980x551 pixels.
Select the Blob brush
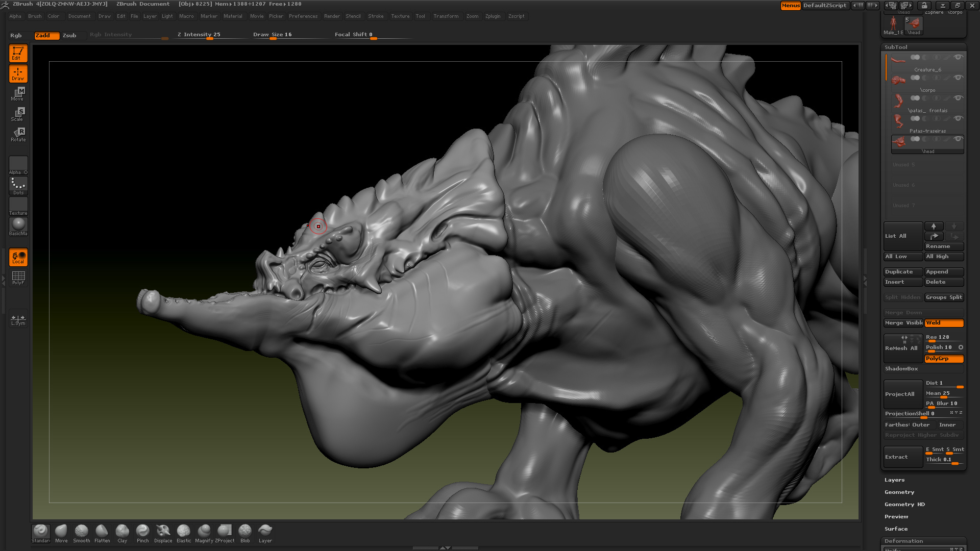coord(245,533)
